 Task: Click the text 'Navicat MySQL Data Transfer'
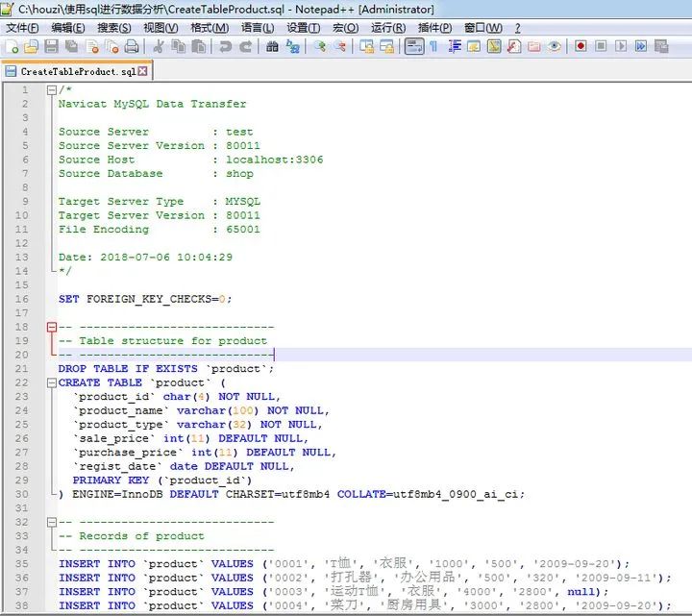coord(152,104)
